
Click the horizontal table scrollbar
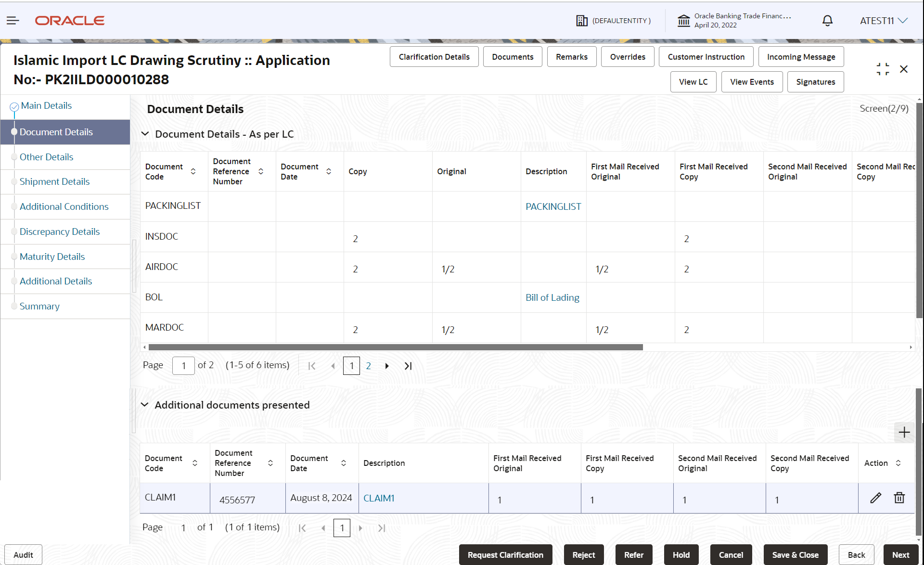coord(395,347)
